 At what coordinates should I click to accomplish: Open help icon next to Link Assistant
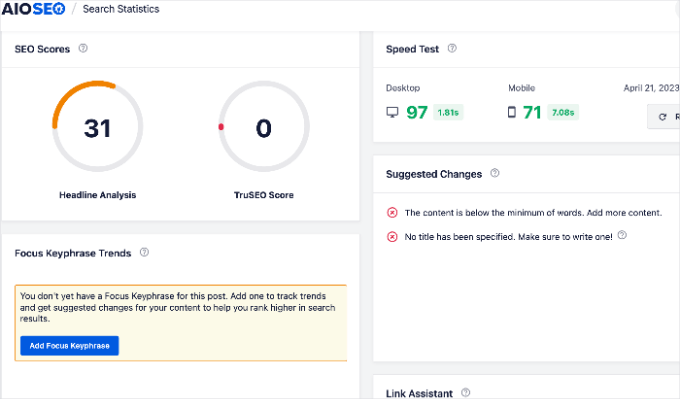[465, 392]
